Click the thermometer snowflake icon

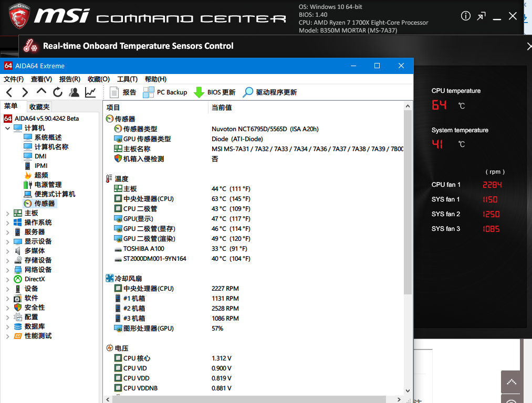coord(30,46)
